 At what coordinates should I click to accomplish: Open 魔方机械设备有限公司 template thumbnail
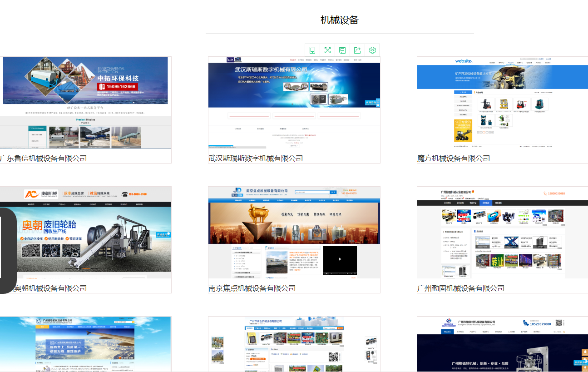point(503,103)
